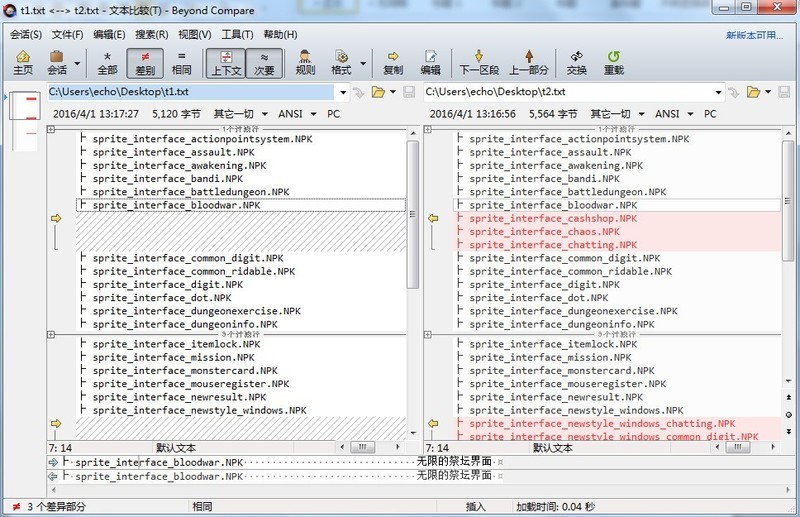This screenshot has height=517, width=800.
Task: Click copy-to-left arrow beside cashshop line
Action: [433, 218]
